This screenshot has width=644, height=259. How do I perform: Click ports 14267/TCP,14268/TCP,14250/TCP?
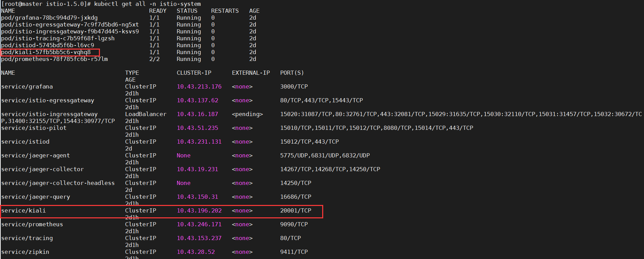330,169
